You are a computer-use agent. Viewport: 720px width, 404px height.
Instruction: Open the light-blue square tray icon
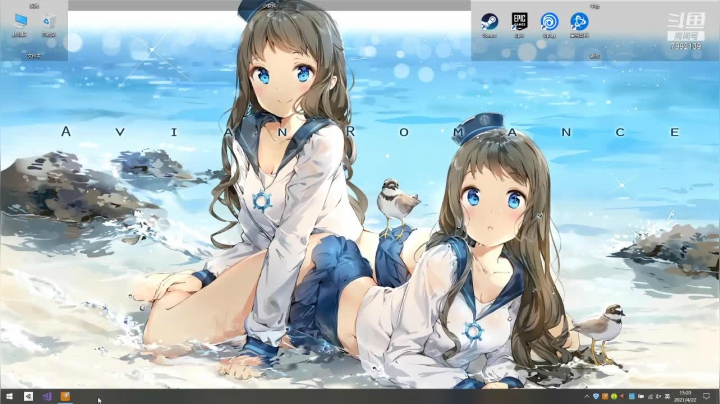click(x=631, y=396)
